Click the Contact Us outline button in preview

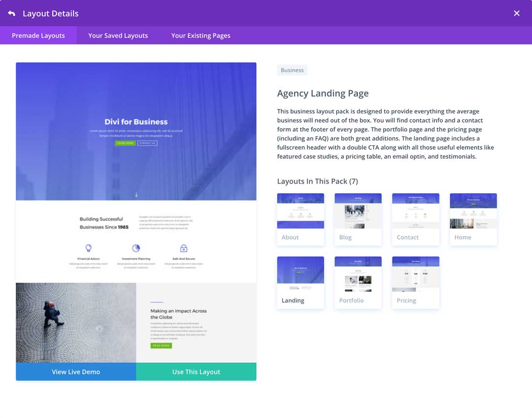147,143
